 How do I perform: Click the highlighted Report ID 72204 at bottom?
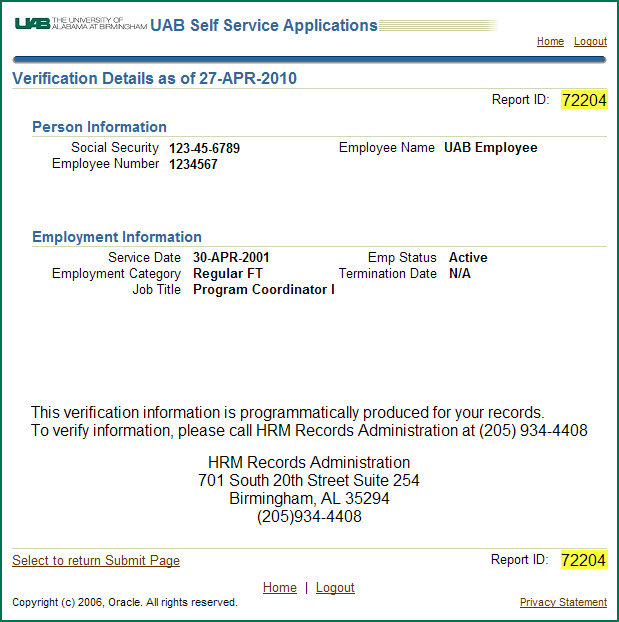coord(584,560)
